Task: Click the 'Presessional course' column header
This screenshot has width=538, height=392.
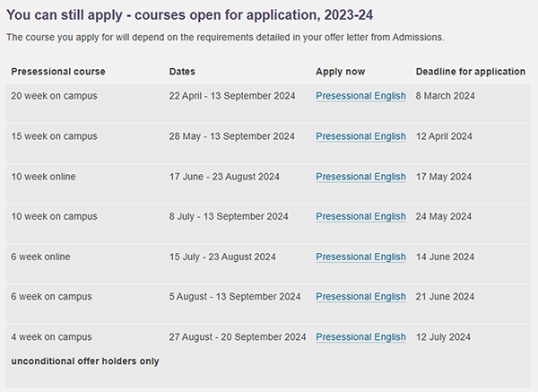Action: (57, 71)
